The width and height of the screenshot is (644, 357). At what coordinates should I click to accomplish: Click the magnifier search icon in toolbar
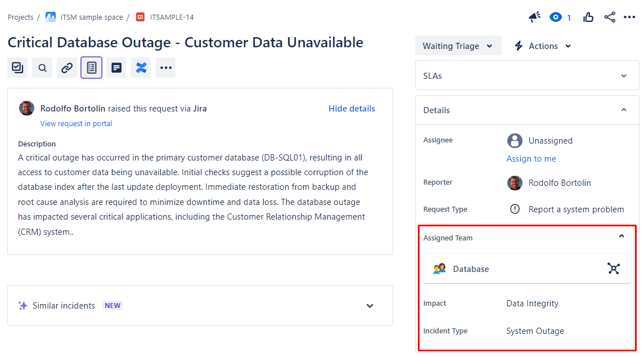(42, 68)
